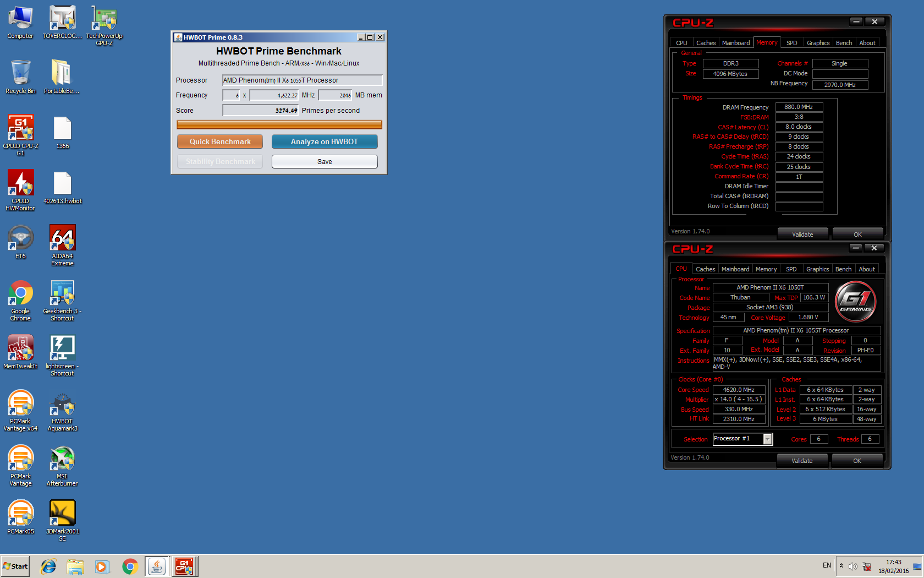Open CPU tab in top CPU-Z window
The image size is (924, 578).
(x=681, y=43)
